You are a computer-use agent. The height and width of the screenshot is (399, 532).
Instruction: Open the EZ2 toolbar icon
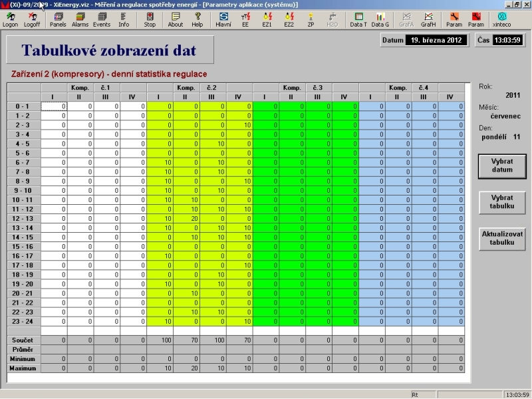tap(289, 20)
